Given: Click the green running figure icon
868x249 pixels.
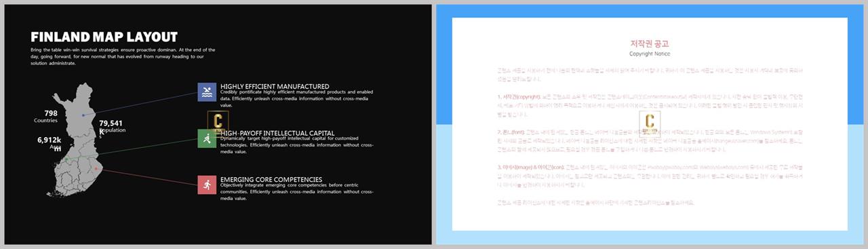Looking at the screenshot, I should coord(207,139).
